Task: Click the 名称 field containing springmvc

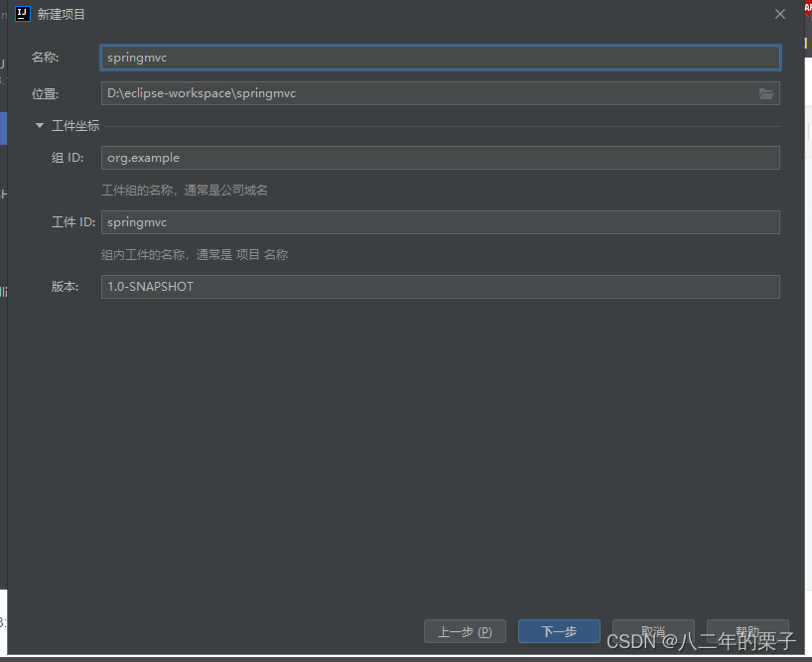Action: click(x=440, y=58)
